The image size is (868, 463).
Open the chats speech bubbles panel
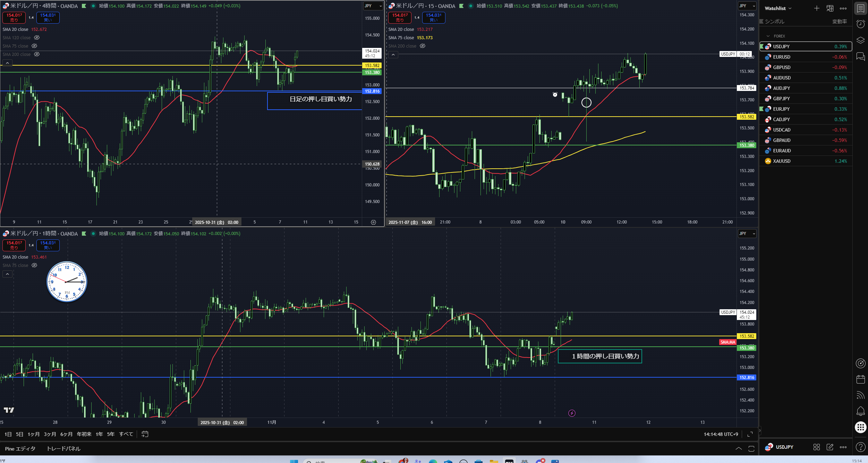tap(860, 56)
